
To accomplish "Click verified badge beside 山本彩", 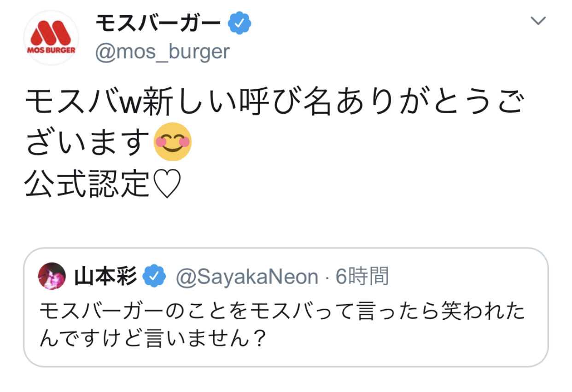I will click(154, 277).
